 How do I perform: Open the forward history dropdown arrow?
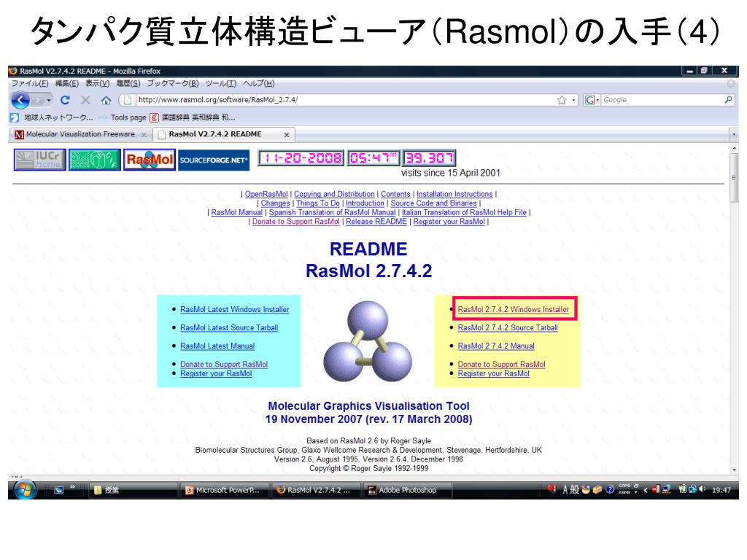pyautogui.click(x=49, y=100)
